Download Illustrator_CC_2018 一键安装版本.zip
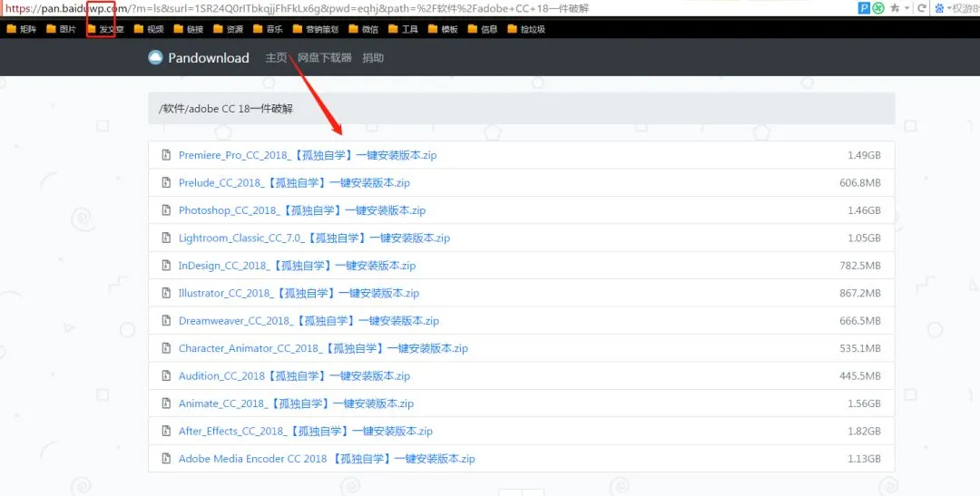 299,293
